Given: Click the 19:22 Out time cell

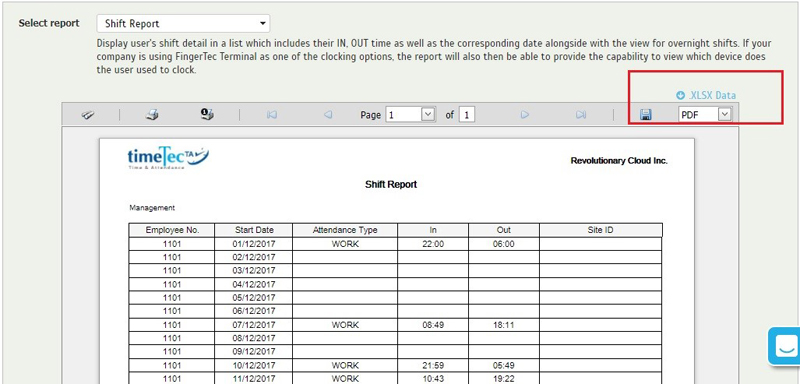Looking at the screenshot, I should pyautogui.click(x=504, y=379).
